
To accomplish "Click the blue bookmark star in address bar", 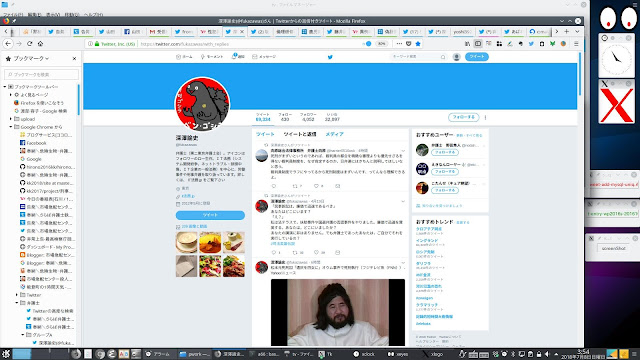I will click(418, 44).
